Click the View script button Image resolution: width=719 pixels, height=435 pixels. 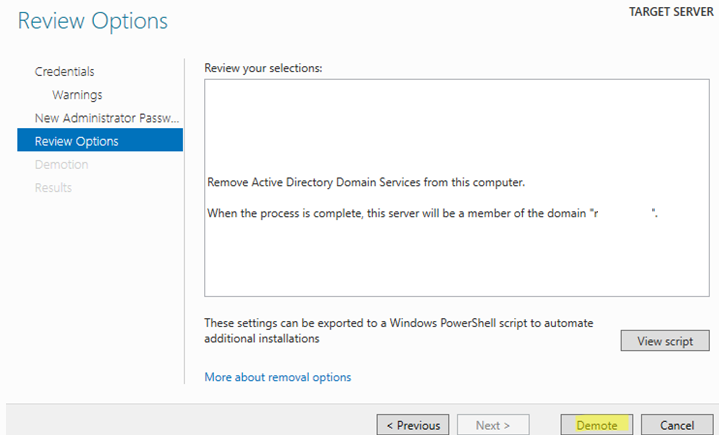[665, 341]
